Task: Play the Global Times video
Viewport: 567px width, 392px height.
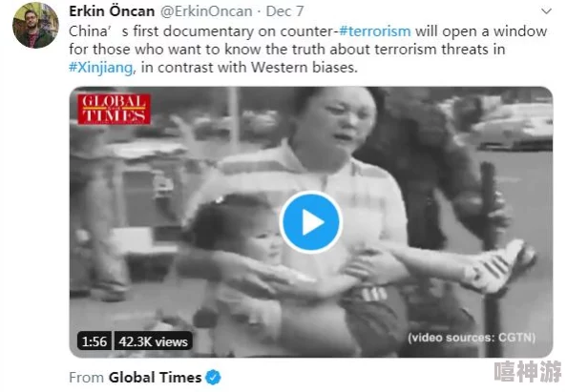Action: [310, 222]
